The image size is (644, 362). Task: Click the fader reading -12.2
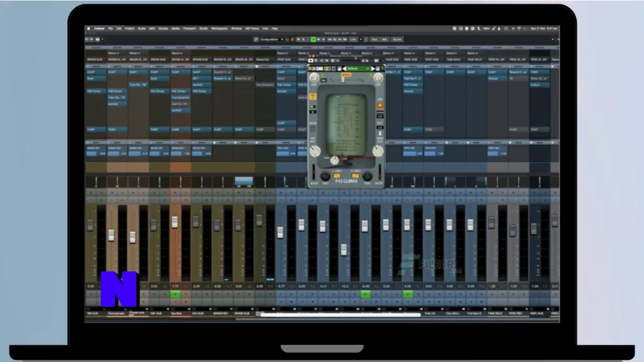click(344, 249)
